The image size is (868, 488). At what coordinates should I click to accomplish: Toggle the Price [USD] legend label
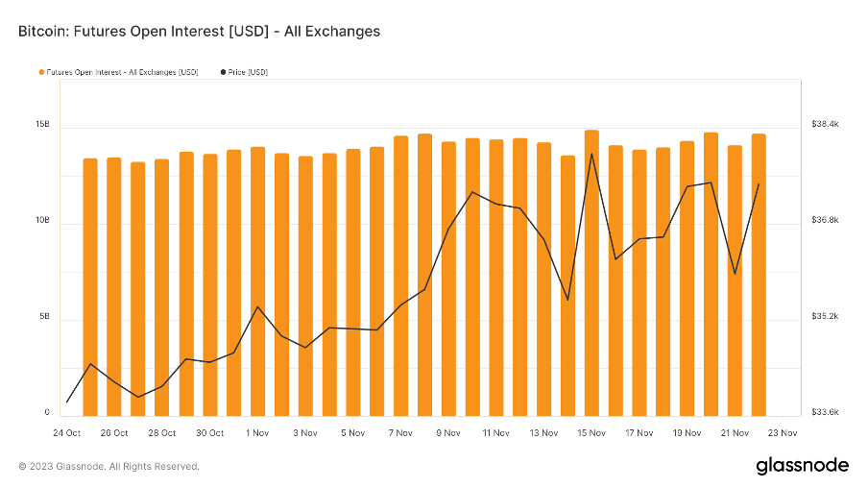[x=248, y=72]
